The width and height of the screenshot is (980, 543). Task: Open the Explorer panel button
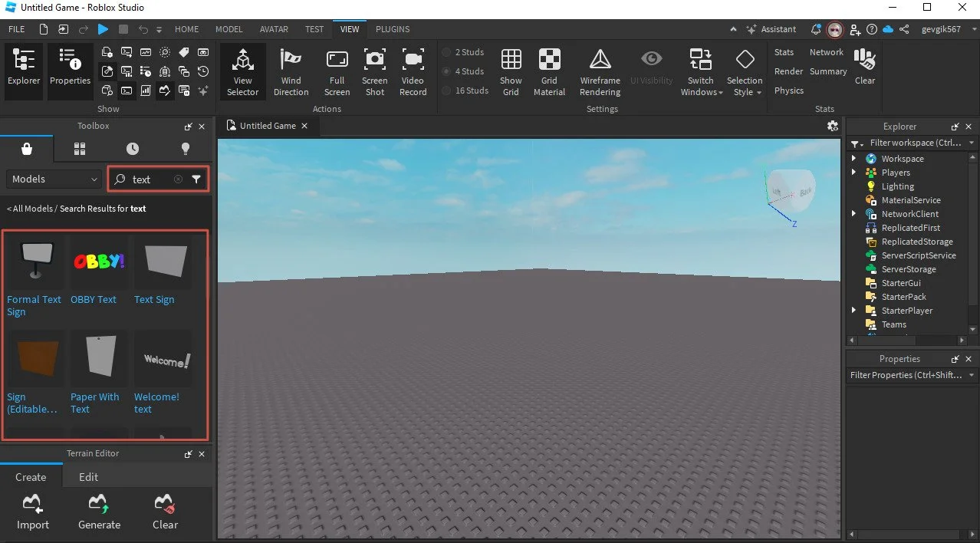[x=24, y=71]
